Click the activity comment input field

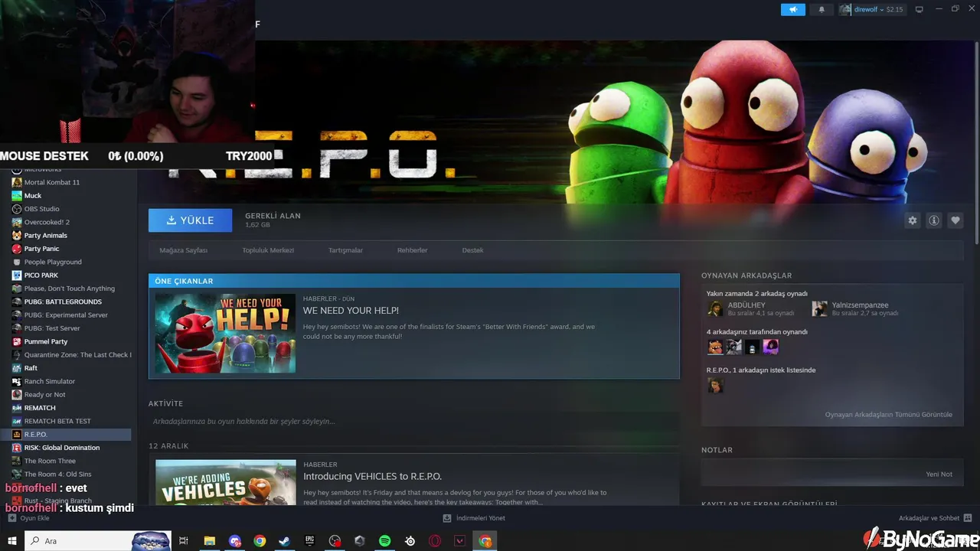(413, 422)
